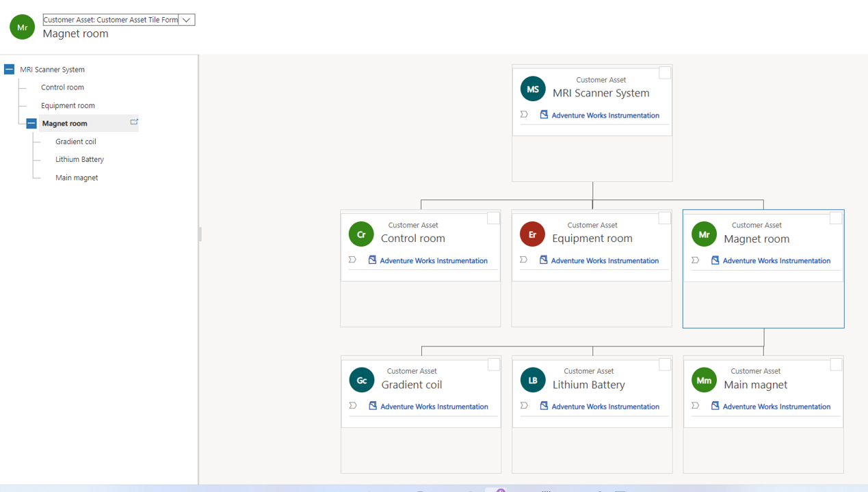Click account icon beside Control room link
This screenshot has width=868, height=492.
point(372,260)
